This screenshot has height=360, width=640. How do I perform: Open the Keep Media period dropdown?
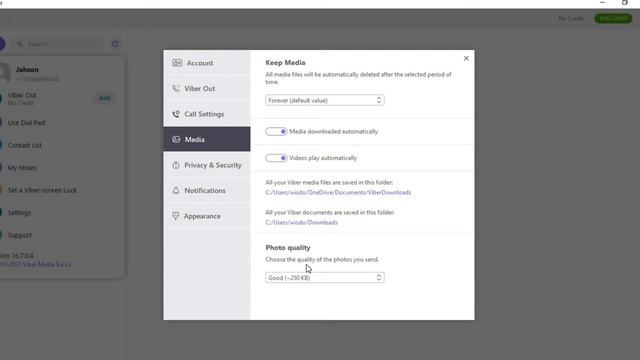click(x=324, y=100)
